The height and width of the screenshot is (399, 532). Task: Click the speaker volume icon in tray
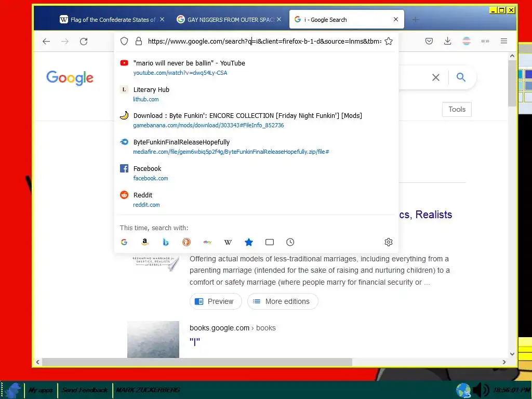[481, 390]
